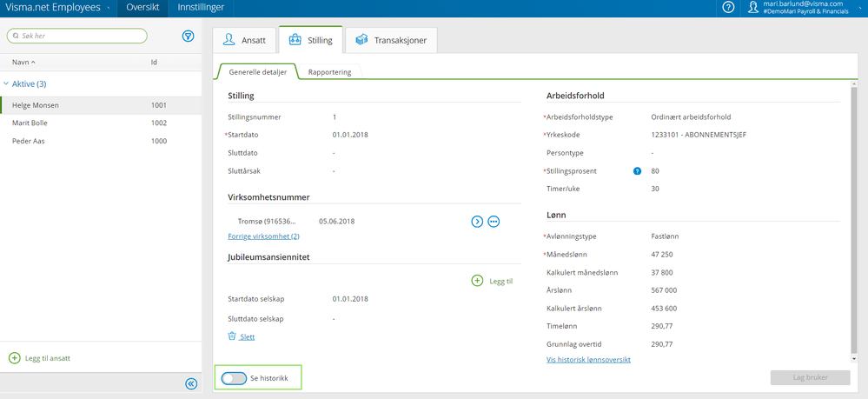Switch to the Oversikt menu

142,9
